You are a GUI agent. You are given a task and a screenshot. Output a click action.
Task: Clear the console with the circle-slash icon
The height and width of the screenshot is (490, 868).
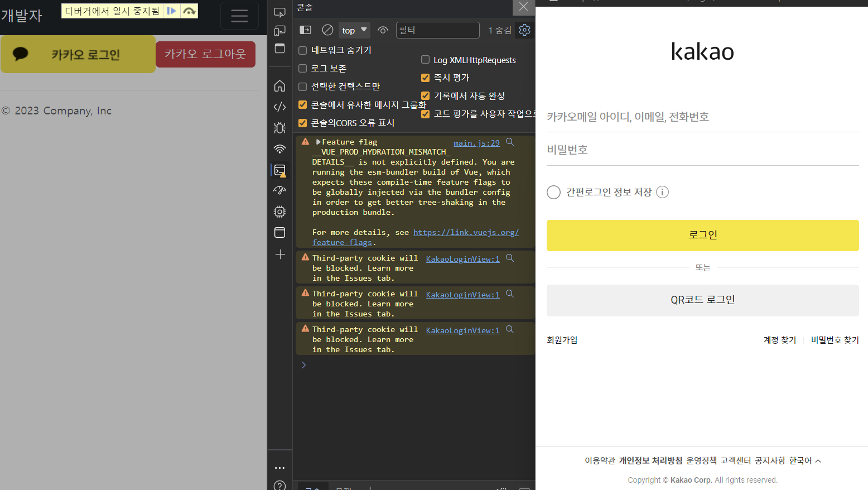click(x=328, y=30)
